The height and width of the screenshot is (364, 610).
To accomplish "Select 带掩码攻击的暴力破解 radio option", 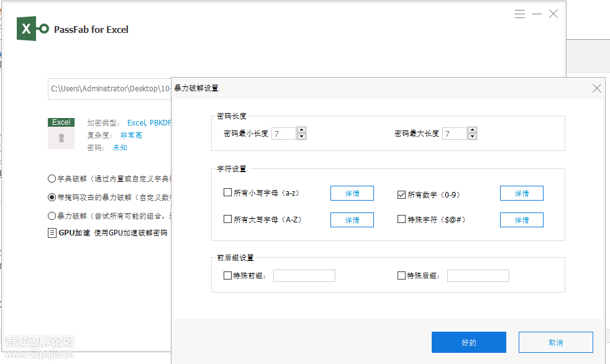I will [x=52, y=197].
